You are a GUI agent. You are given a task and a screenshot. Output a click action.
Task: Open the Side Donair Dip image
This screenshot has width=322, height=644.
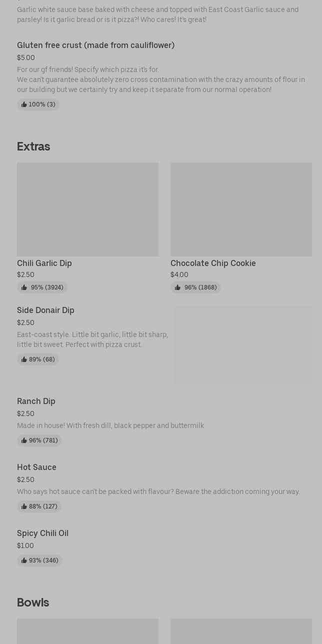[243, 345]
